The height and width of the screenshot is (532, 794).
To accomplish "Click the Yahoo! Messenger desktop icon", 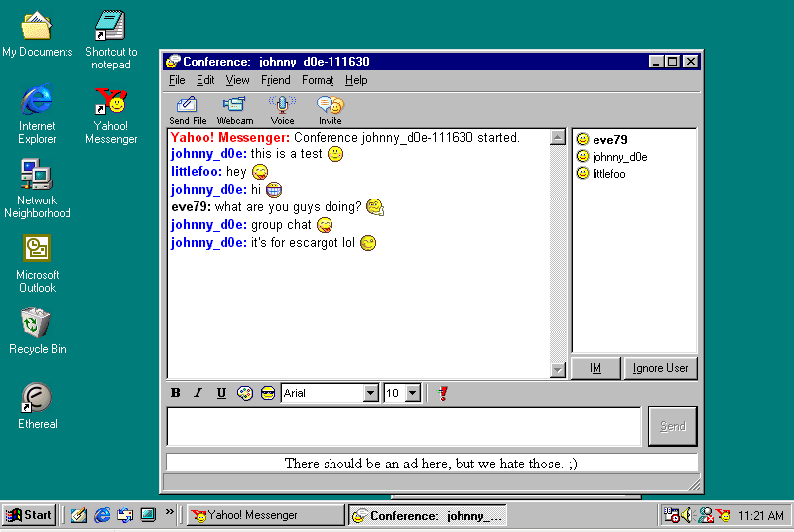I will click(111, 116).
